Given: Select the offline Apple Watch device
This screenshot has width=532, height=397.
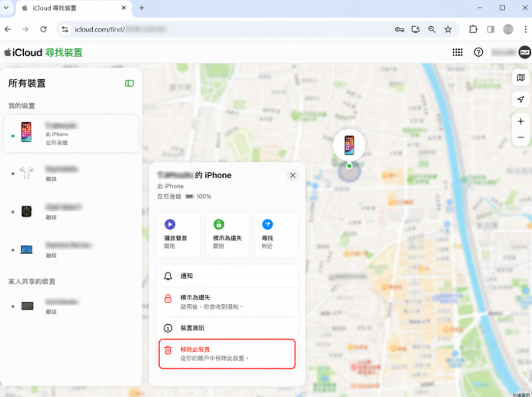Looking at the screenshot, I should 71,211.
